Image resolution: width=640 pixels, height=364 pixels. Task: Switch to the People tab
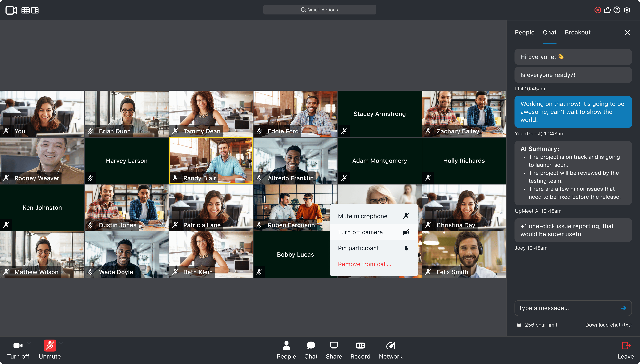[x=524, y=32]
